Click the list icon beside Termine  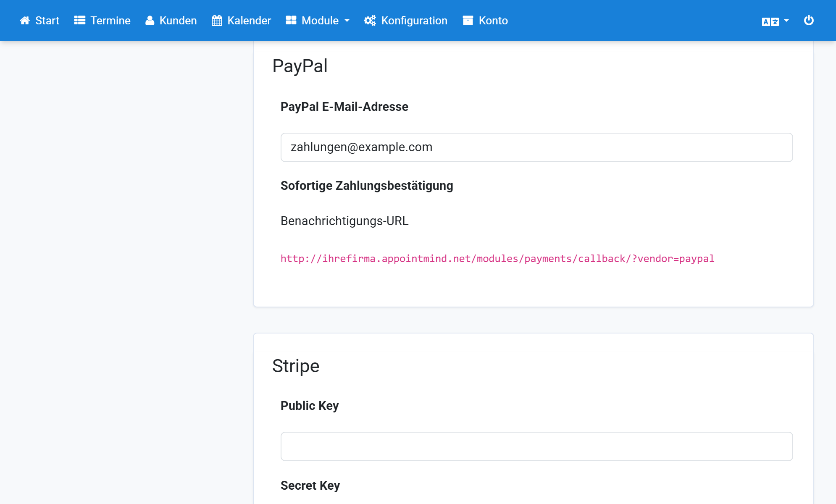79,21
